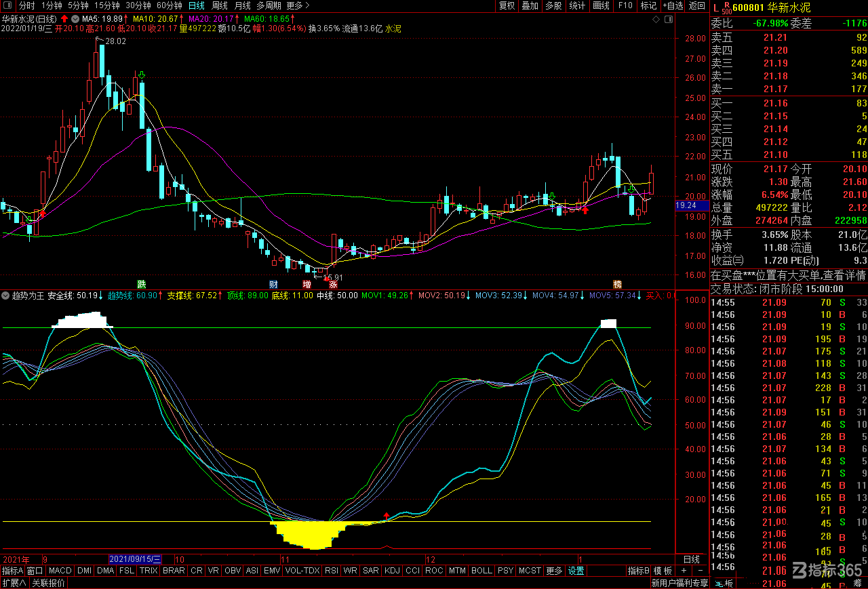
Task: Click the diamond icon at chart top-right
Action: tap(656, 19)
